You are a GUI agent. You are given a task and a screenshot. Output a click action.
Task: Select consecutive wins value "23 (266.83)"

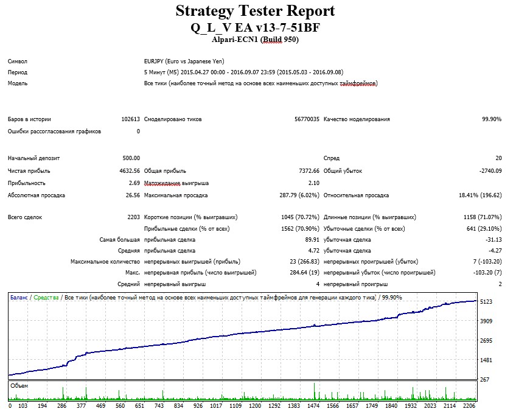(305, 262)
